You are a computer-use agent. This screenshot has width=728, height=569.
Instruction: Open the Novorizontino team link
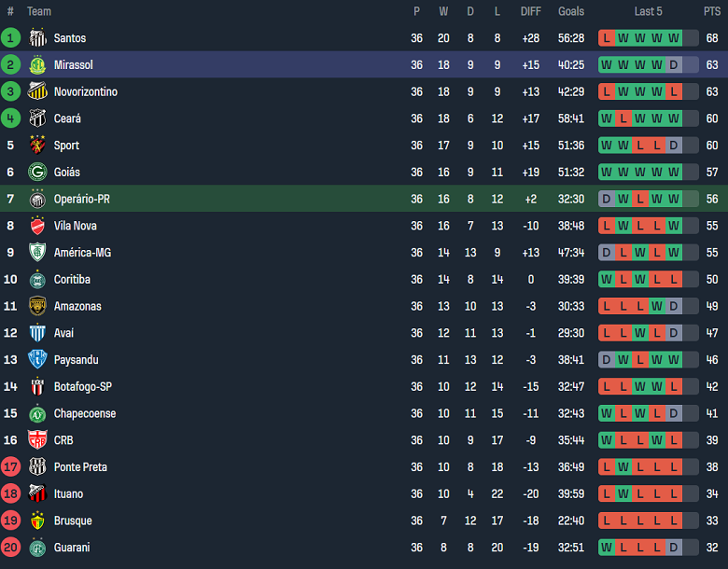coord(85,91)
